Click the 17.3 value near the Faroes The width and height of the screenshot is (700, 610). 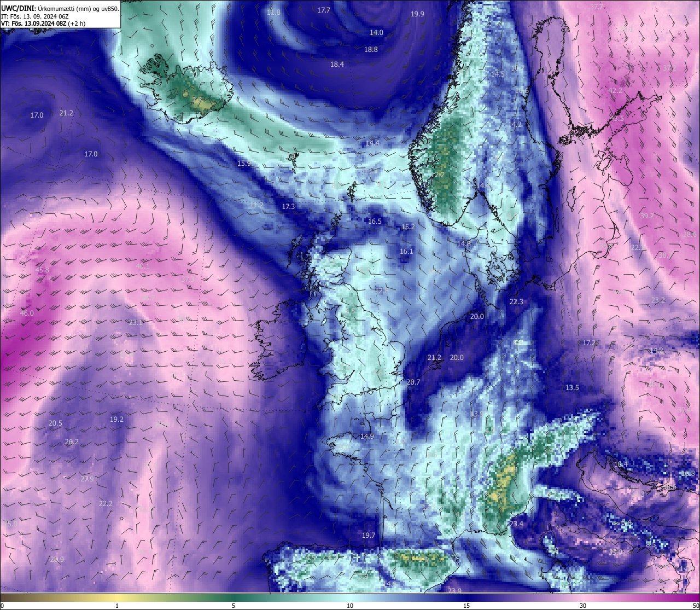[x=288, y=207]
